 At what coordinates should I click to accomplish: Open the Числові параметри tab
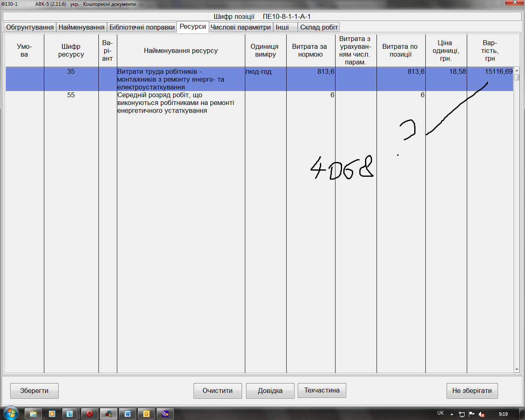coord(241,27)
